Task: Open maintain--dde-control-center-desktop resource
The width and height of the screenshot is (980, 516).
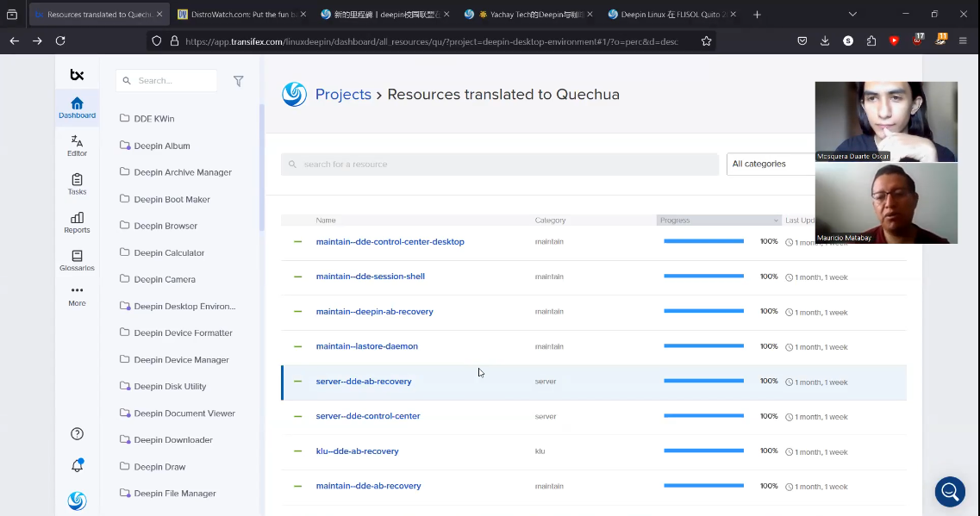Action: click(390, 242)
